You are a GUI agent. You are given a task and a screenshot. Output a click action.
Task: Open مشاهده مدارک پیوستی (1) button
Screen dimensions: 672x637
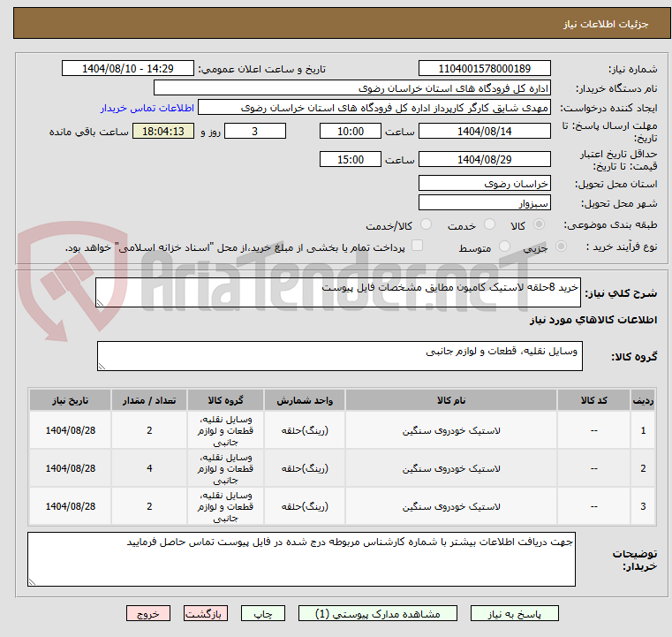(x=378, y=613)
